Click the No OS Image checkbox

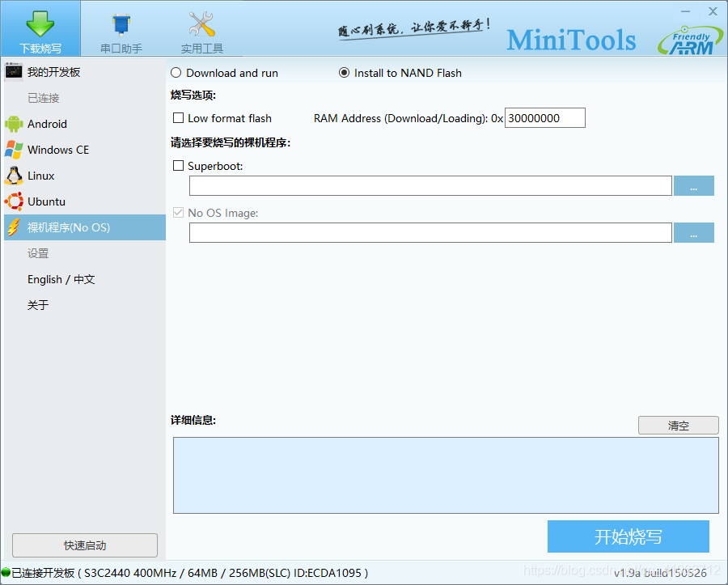coord(178,213)
